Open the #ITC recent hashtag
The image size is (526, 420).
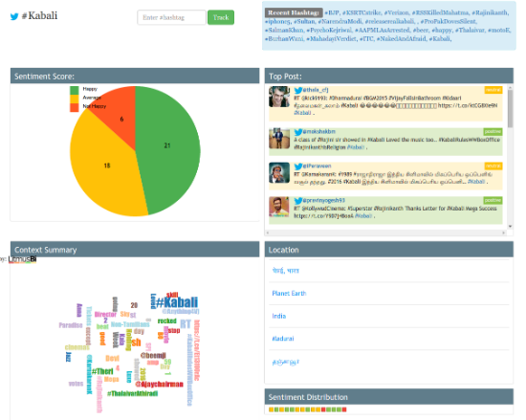pyautogui.click(x=366, y=39)
